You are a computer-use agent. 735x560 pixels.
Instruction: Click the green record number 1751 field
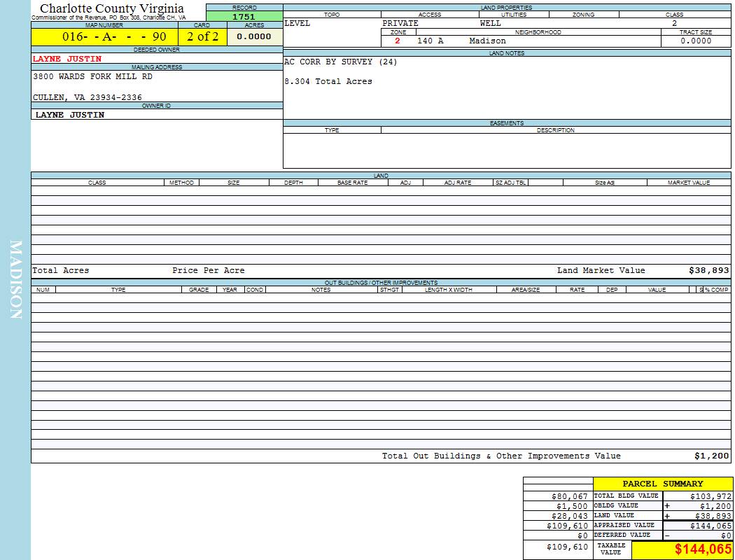[x=244, y=17]
